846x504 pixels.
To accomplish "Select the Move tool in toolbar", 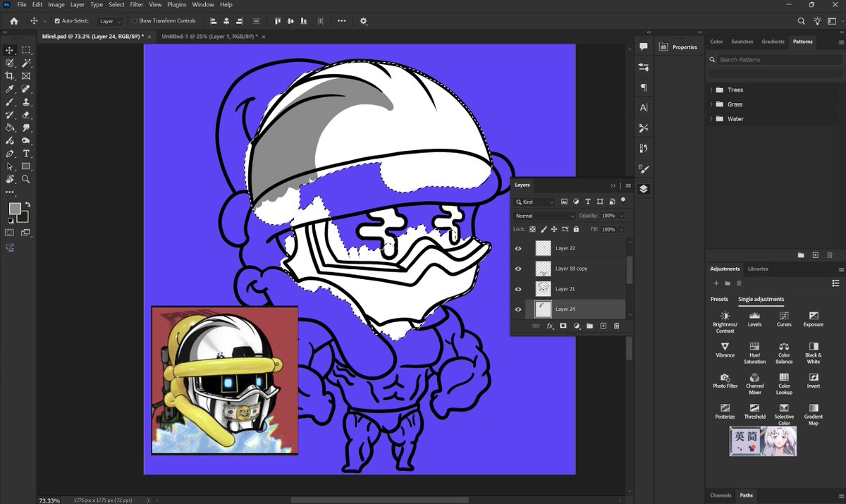I will (x=10, y=50).
